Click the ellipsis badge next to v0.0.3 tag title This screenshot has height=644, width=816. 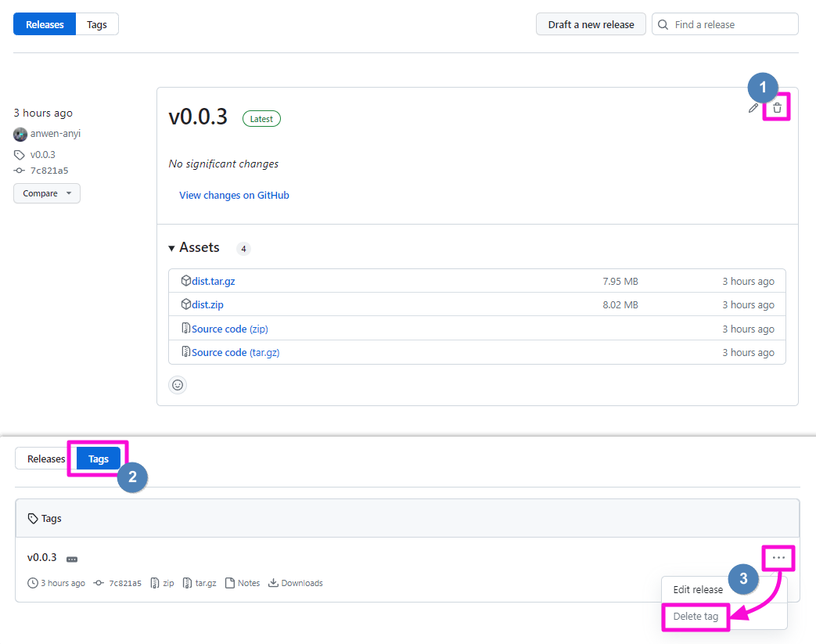coord(72,559)
